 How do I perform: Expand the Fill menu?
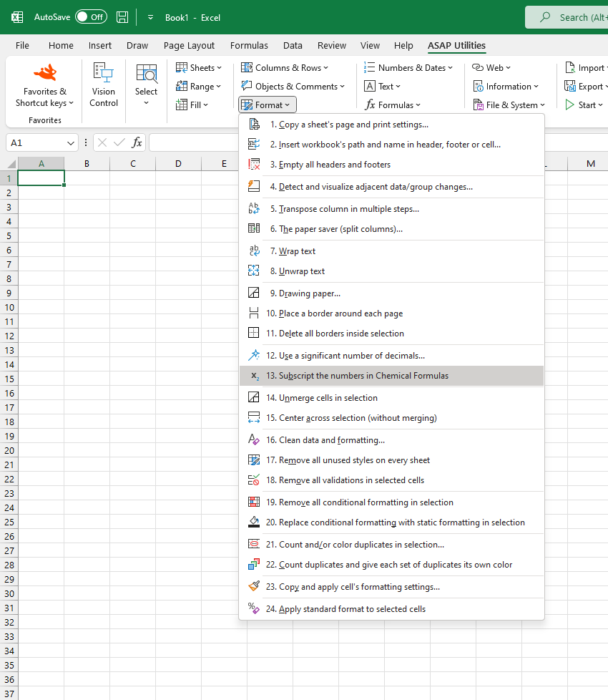[x=192, y=105]
